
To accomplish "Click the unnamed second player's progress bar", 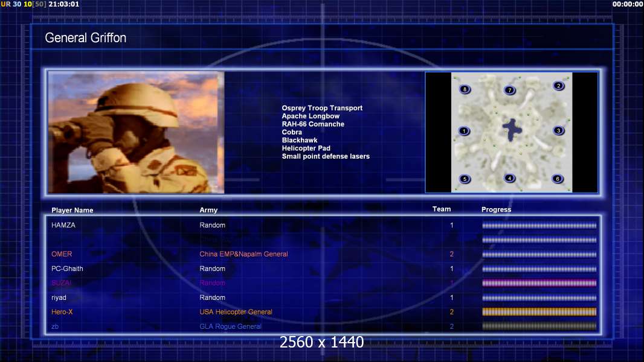I will coord(539,240).
